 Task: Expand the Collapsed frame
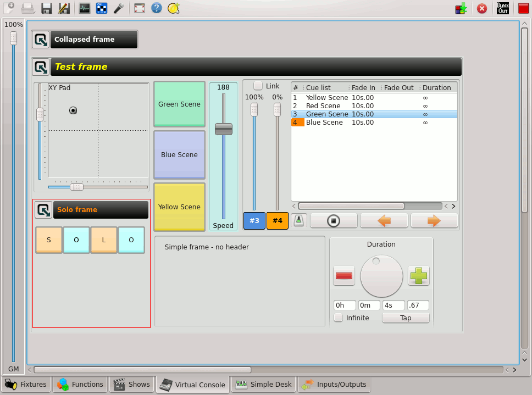pyautogui.click(x=41, y=40)
